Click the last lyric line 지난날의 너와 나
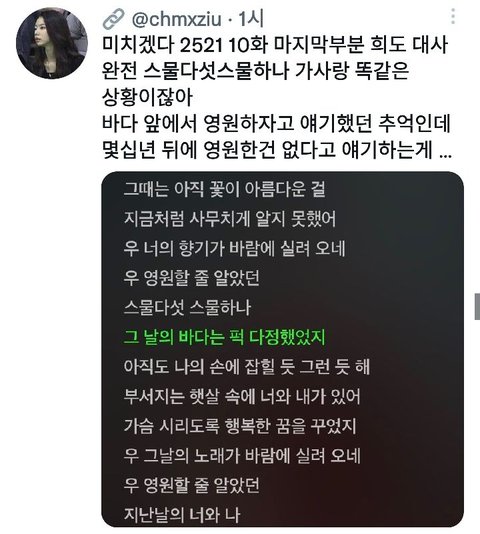The width and height of the screenshot is (480, 534). [182, 515]
